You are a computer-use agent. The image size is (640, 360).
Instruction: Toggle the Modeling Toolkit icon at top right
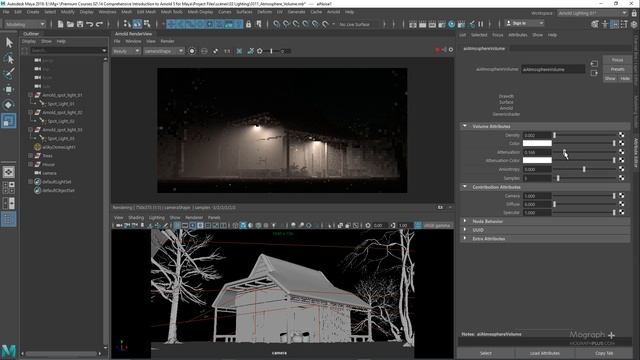point(595,24)
